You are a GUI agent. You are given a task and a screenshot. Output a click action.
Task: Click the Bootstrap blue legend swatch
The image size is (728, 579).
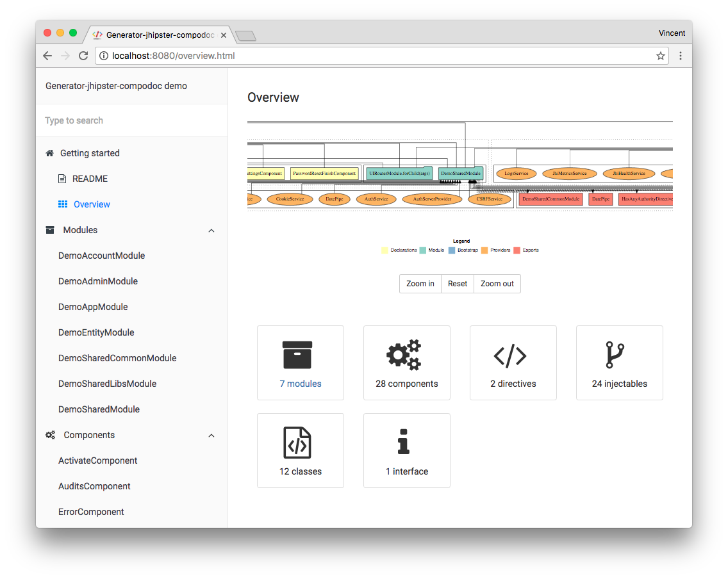pos(452,250)
